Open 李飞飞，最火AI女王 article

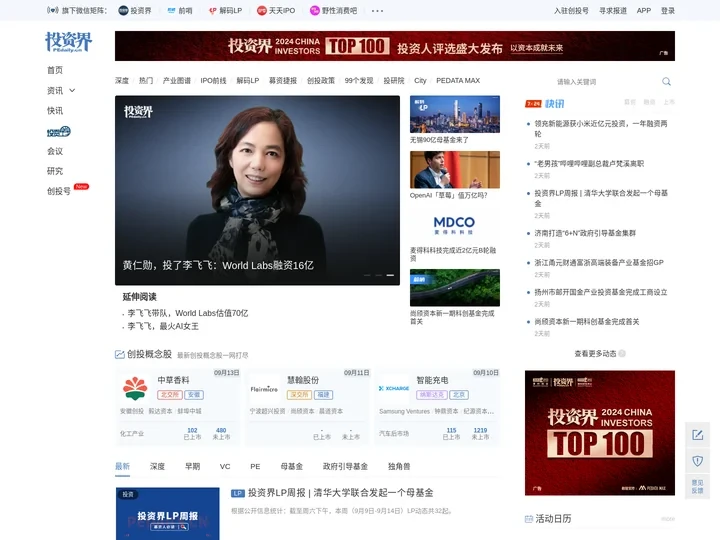163,326
